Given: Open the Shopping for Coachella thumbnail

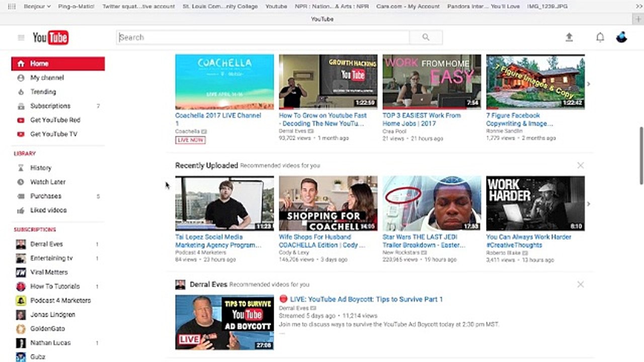Looking at the screenshot, I should coord(328,204).
